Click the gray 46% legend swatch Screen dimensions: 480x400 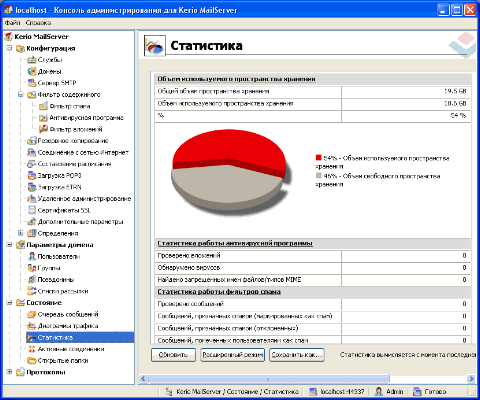tap(319, 175)
